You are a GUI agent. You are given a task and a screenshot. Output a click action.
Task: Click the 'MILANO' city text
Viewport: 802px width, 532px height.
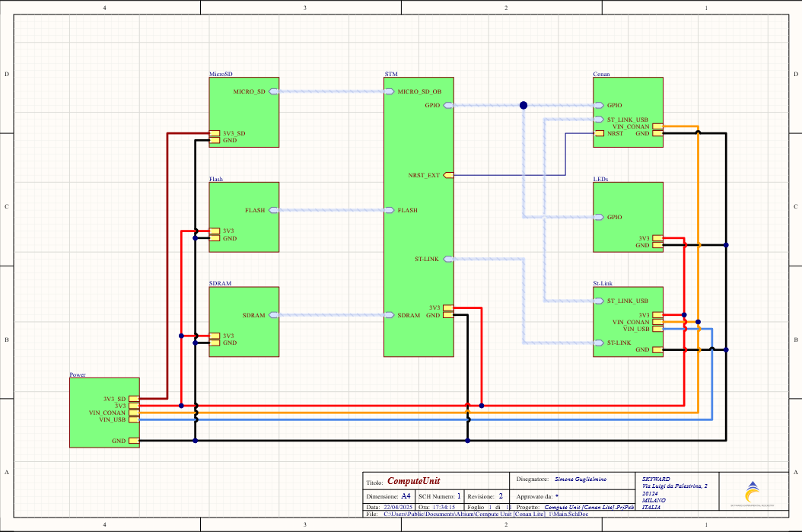654,500
